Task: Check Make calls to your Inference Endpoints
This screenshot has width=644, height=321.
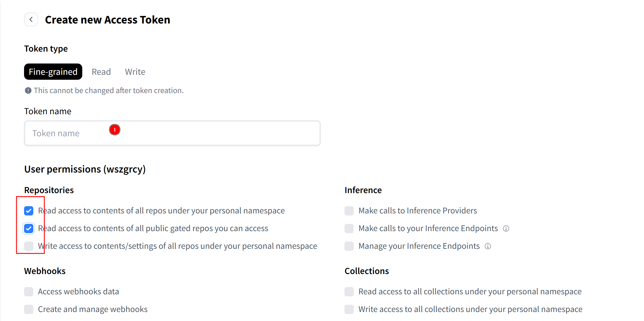Action: [349, 228]
